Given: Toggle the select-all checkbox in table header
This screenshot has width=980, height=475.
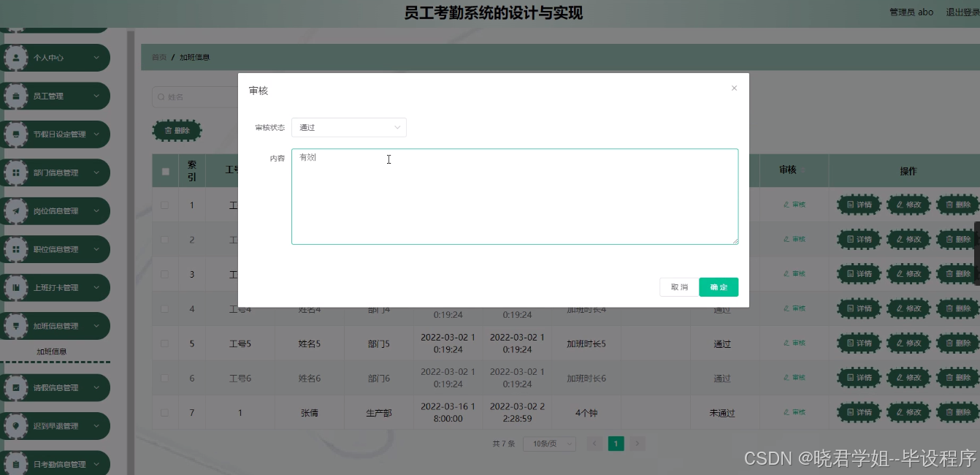Looking at the screenshot, I should (x=164, y=170).
